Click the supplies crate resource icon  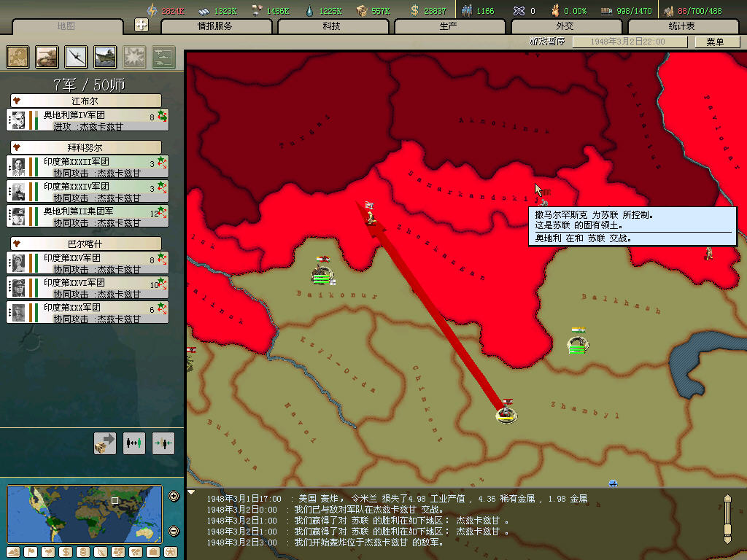pyautogui.click(x=362, y=10)
